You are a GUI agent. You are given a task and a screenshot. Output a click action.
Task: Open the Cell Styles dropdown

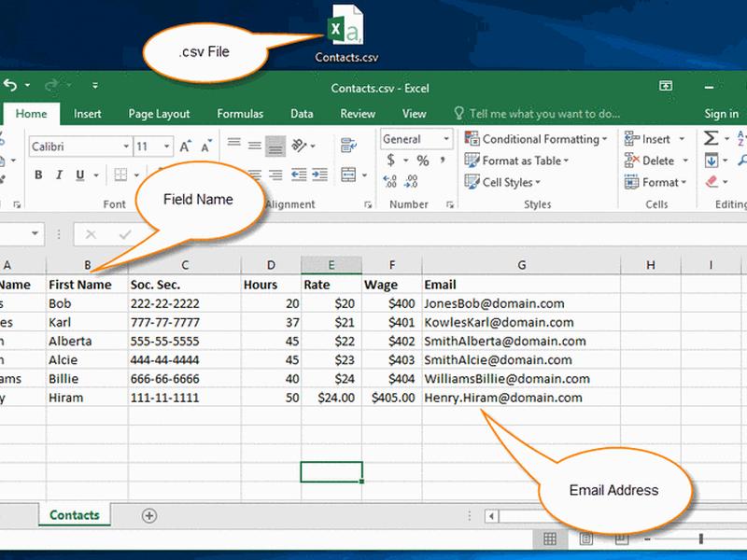click(x=502, y=182)
